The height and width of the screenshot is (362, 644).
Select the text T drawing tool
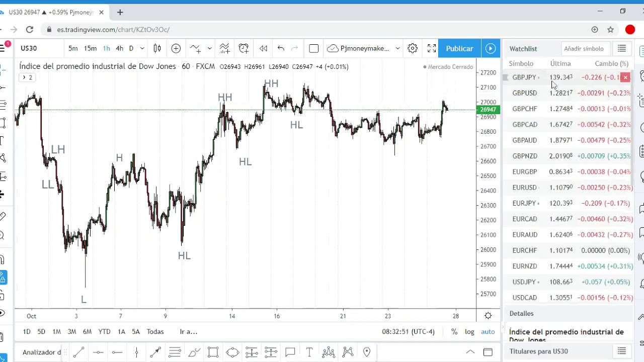(x=309, y=352)
